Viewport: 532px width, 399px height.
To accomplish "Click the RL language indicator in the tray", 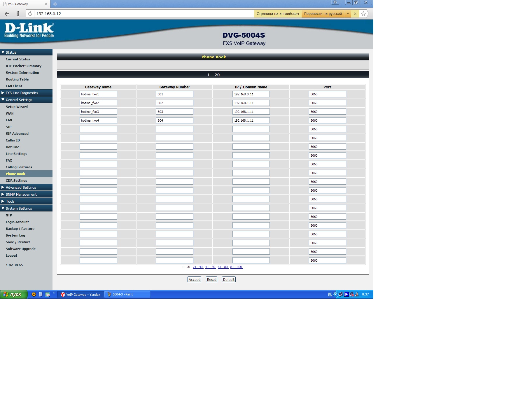I will click(330, 295).
